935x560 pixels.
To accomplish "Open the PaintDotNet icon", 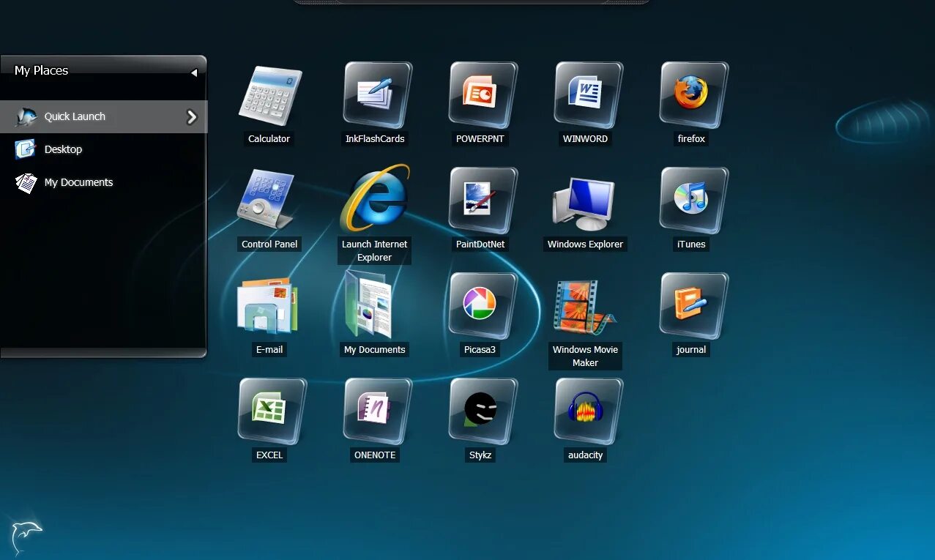I will pos(483,201).
